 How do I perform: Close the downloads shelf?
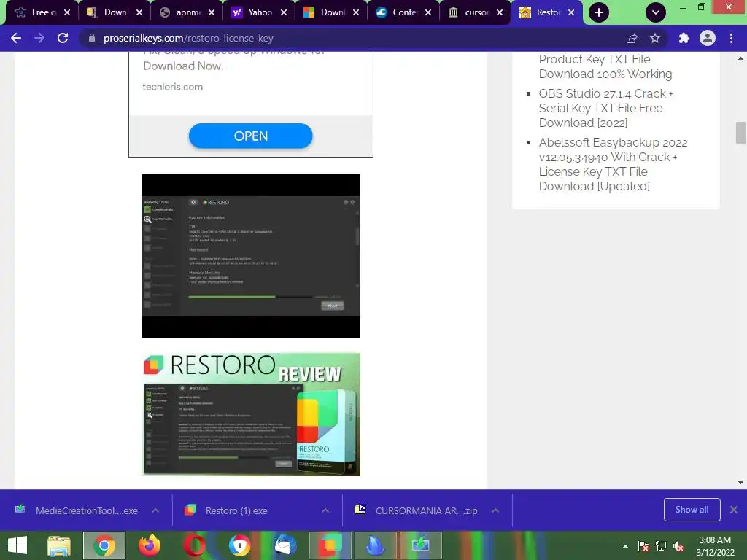point(734,510)
